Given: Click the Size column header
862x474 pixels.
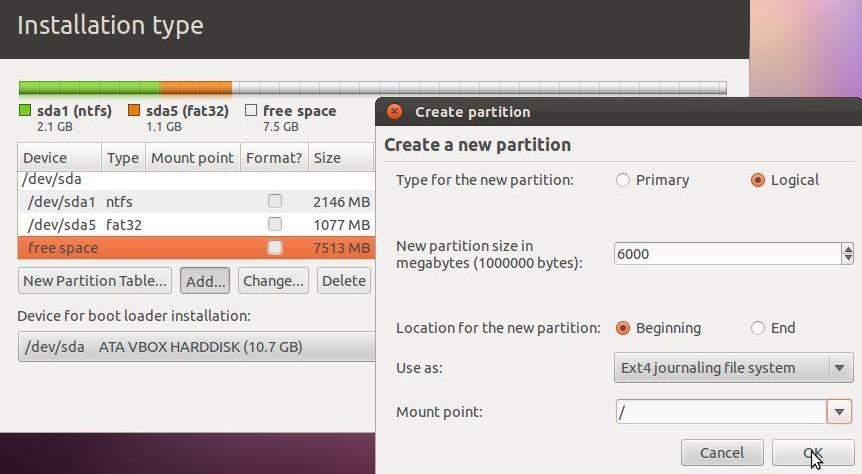Looking at the screenshot, I should [x=341, y=158].
